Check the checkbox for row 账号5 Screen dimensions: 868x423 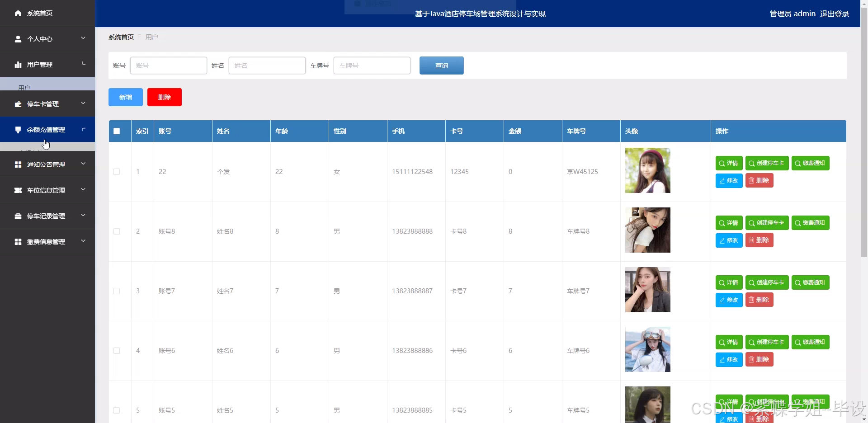117,410
